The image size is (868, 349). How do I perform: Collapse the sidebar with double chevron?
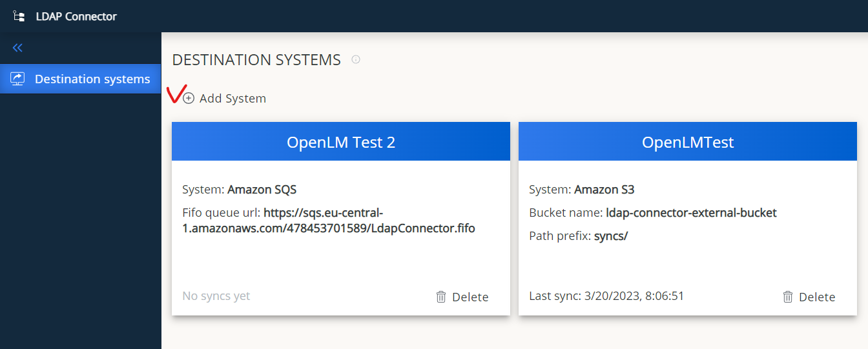(x=17, y=48)
